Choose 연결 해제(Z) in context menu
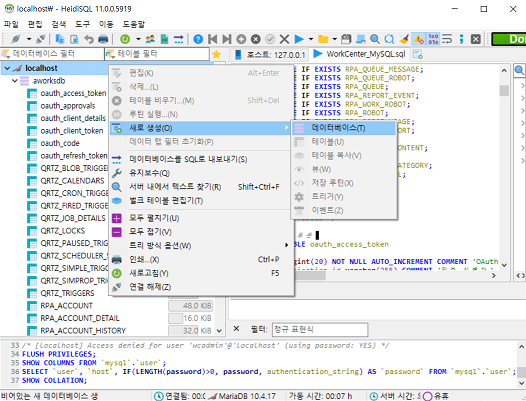Viewport: 526px width, 401px height. click(200, 287)
